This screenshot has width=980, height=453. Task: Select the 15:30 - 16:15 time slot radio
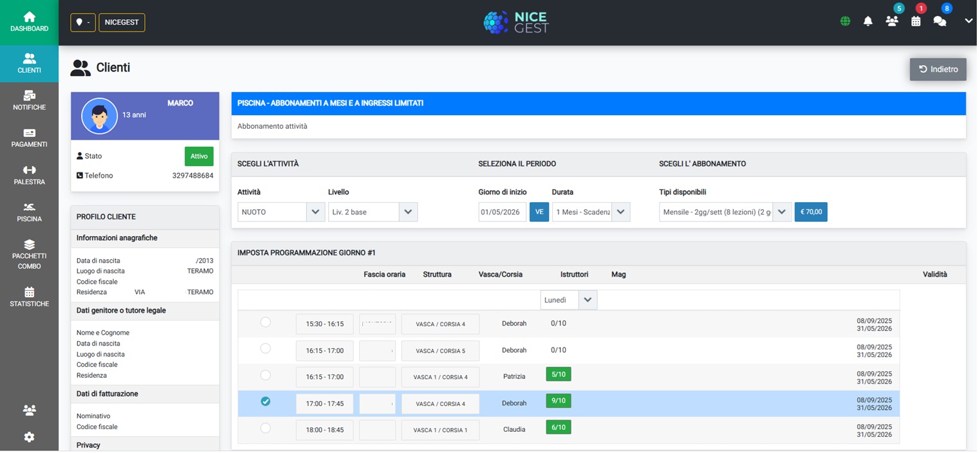[266, 323]
